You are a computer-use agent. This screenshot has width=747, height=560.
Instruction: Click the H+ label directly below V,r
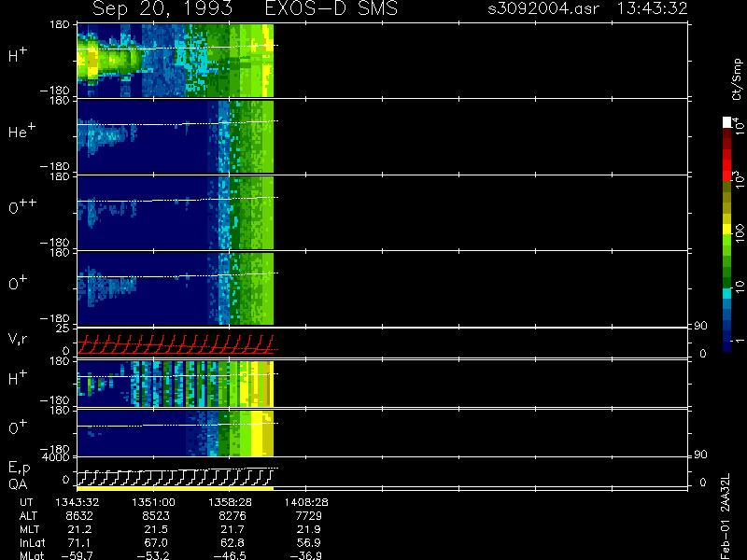click(18, 378)
